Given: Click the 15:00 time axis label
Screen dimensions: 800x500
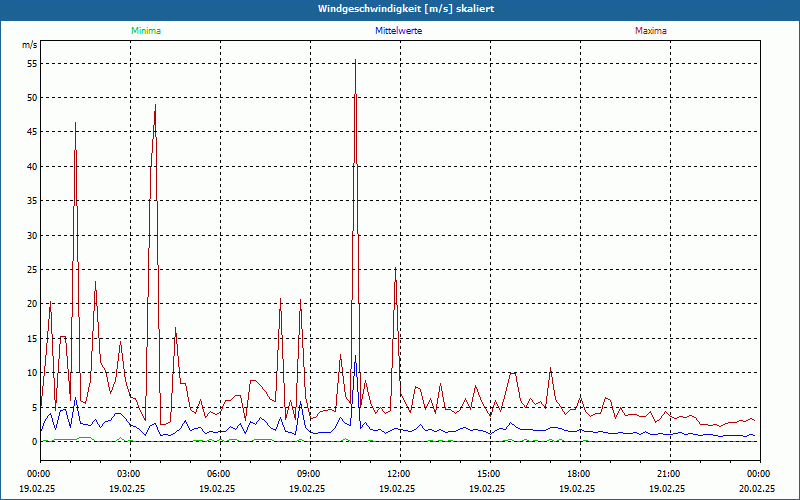Looking at the screenshot, I should (x=490, y=474).
